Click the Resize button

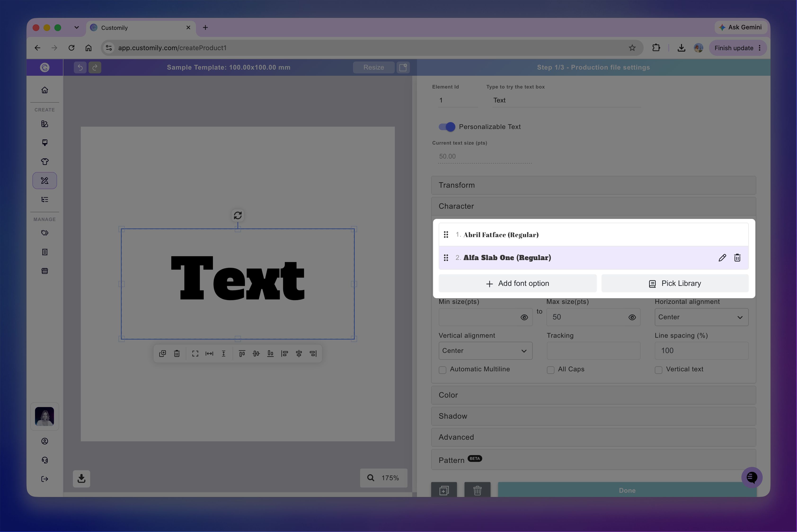point(374,67)
